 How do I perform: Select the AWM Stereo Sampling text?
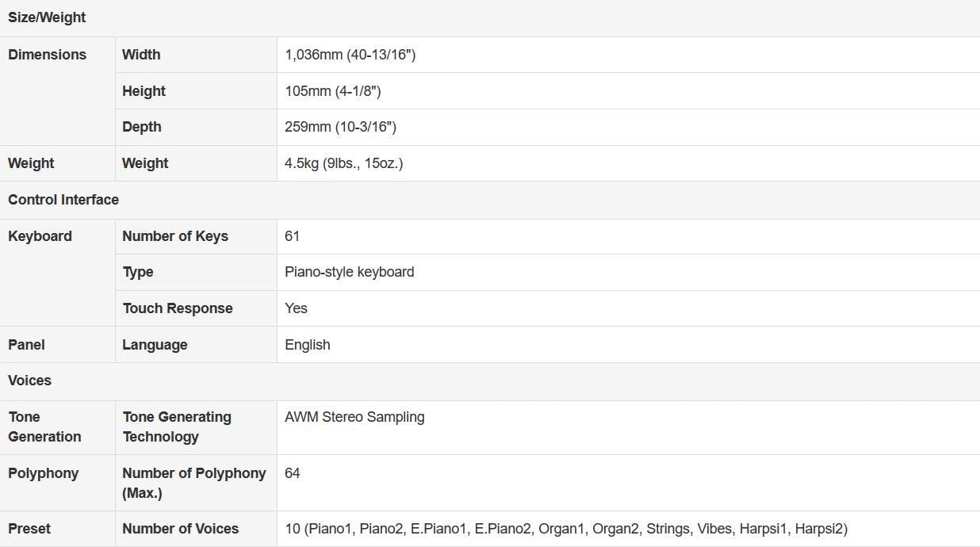click(x=354, y=417)
